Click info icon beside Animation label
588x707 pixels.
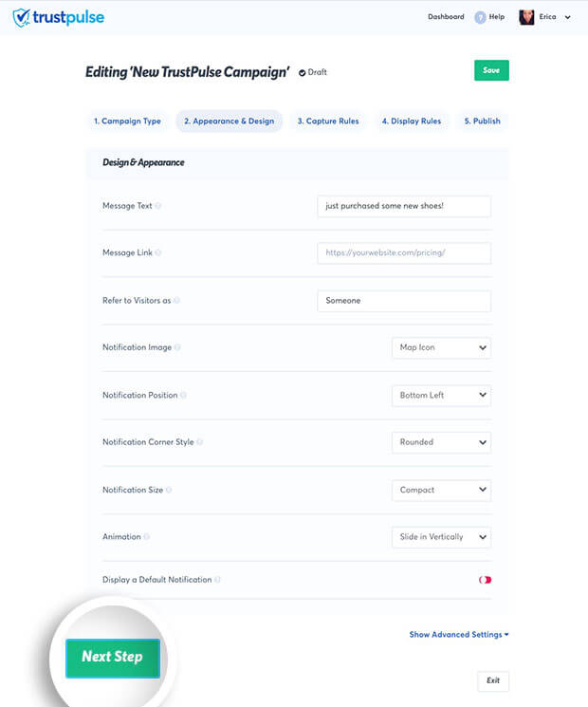[x=146, y=536]
